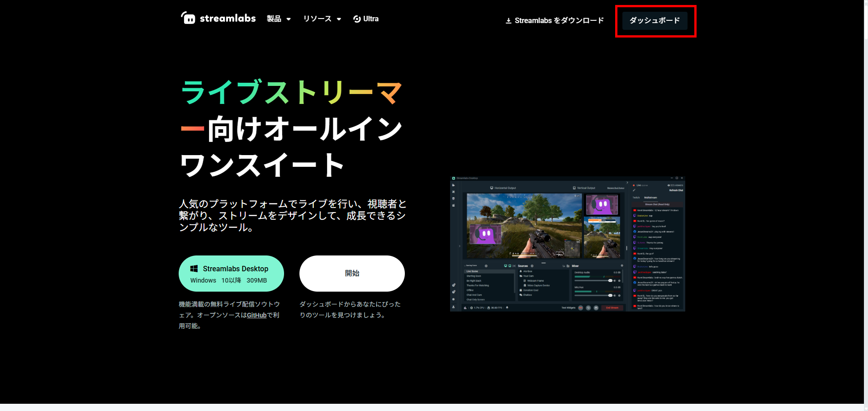Click the Streamlabs Desktop app preview image
868x411 pixels.
[568, 244]
